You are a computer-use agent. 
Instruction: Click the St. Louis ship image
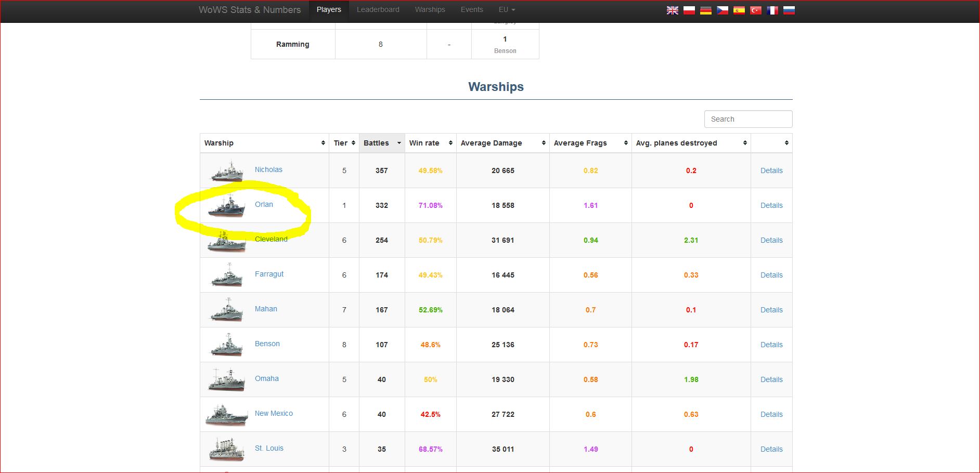(227, 449)
